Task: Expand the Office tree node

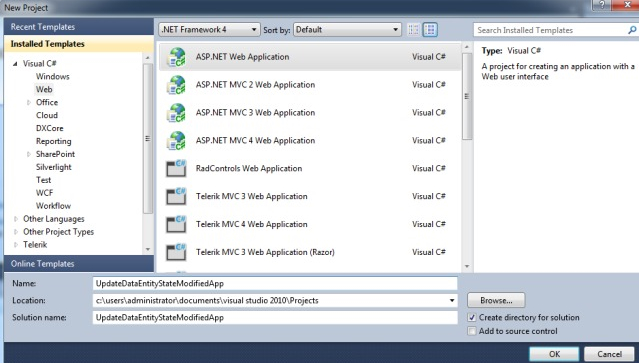Action: point(29,103)
